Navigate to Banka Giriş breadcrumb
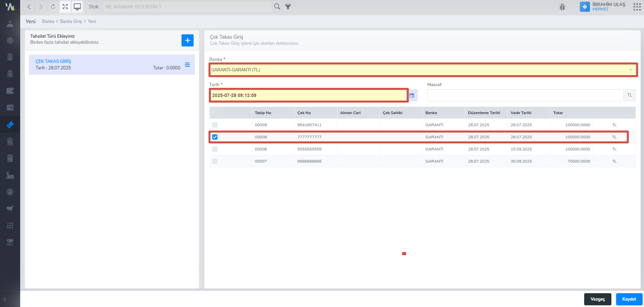 (x=71, y=21)
